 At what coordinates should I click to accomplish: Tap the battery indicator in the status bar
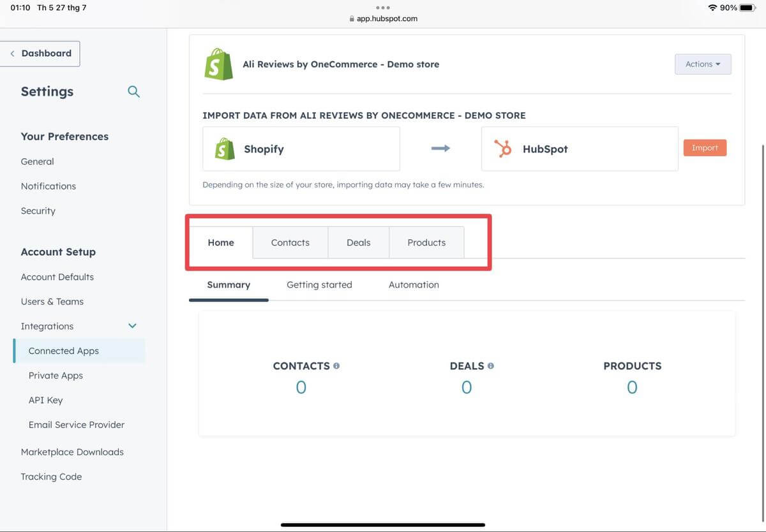(747, 8)
